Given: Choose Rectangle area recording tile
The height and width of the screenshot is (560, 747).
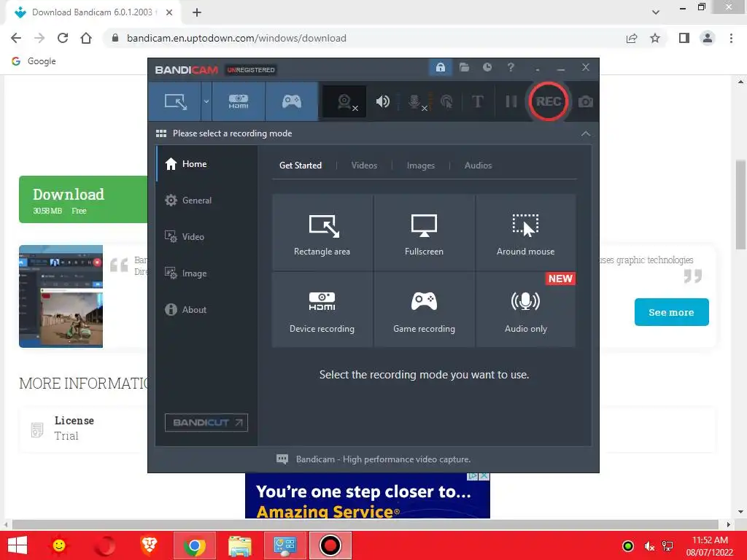Looking at the screenshot, I should [x=322, y=233].
